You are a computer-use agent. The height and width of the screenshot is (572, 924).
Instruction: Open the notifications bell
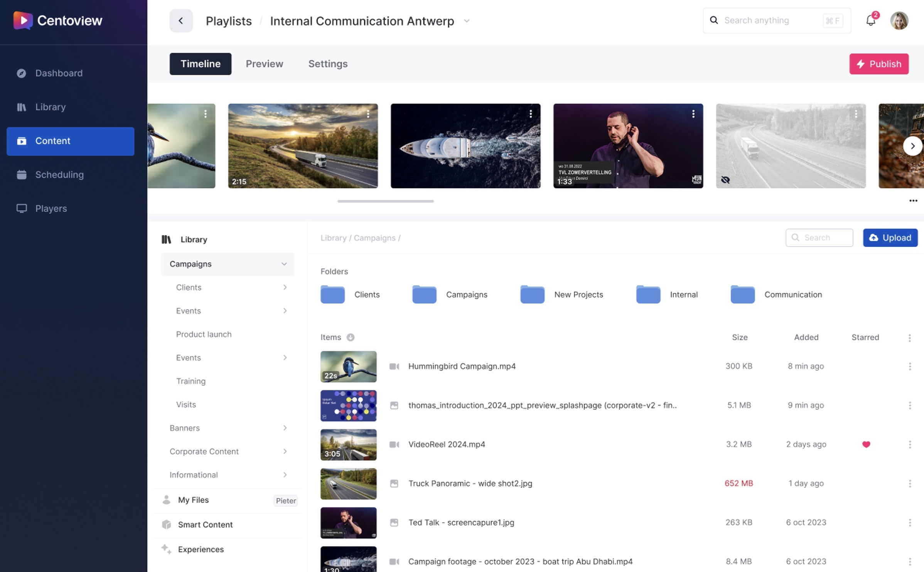pos(870,20)
